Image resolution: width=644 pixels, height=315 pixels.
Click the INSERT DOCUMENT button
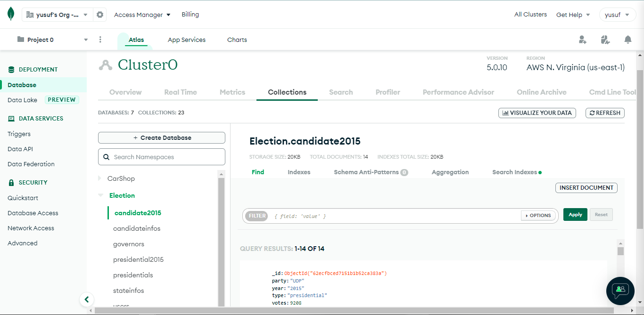coord(586,188)
